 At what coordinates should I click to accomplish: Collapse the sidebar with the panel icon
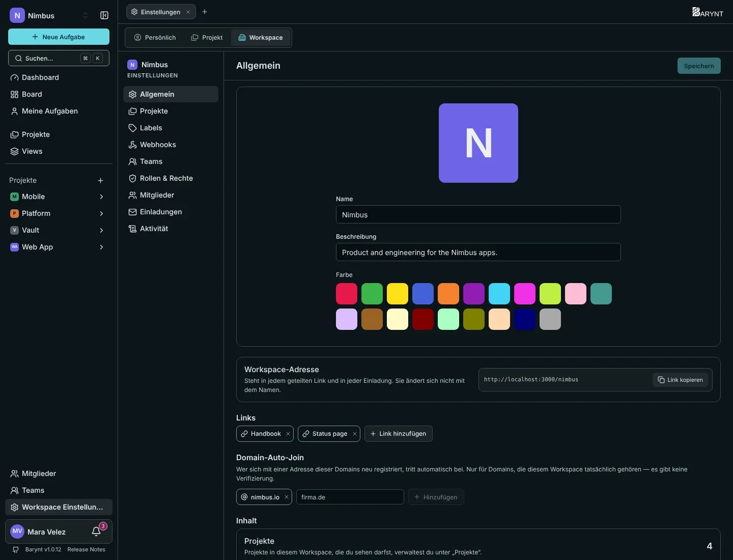point(104,15)
